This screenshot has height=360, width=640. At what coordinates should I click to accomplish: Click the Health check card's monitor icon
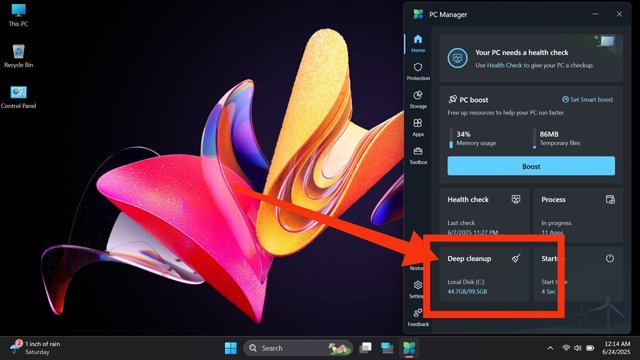point(516,199)
